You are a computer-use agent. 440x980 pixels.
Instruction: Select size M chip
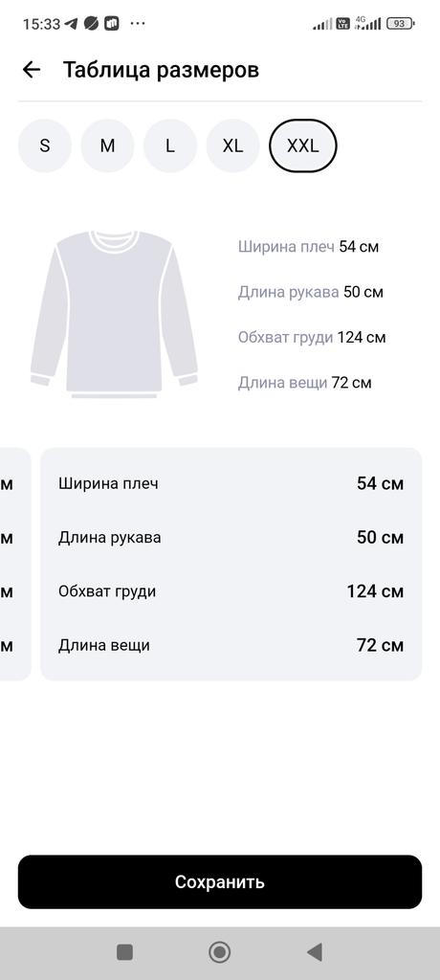107,145
